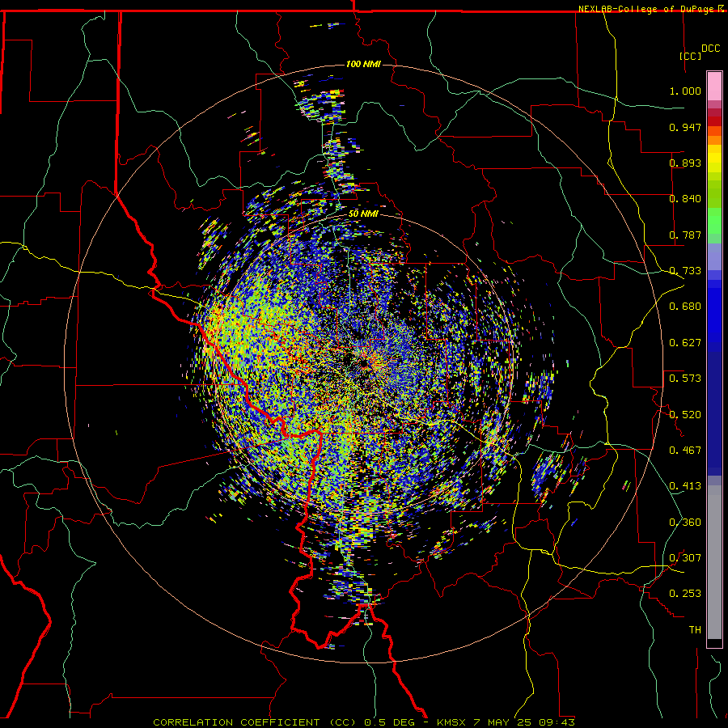Click the 100 NMI range ring label
Screen dimensions: 728x728
coord(363,64)
